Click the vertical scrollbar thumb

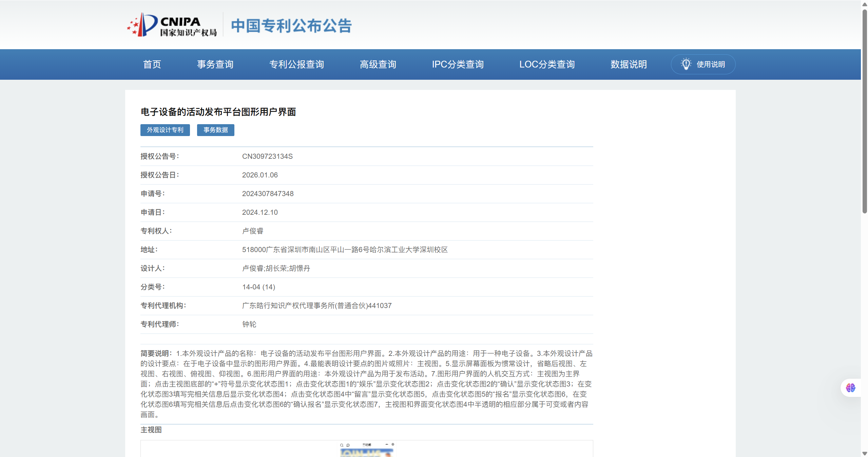coord(865,111)
